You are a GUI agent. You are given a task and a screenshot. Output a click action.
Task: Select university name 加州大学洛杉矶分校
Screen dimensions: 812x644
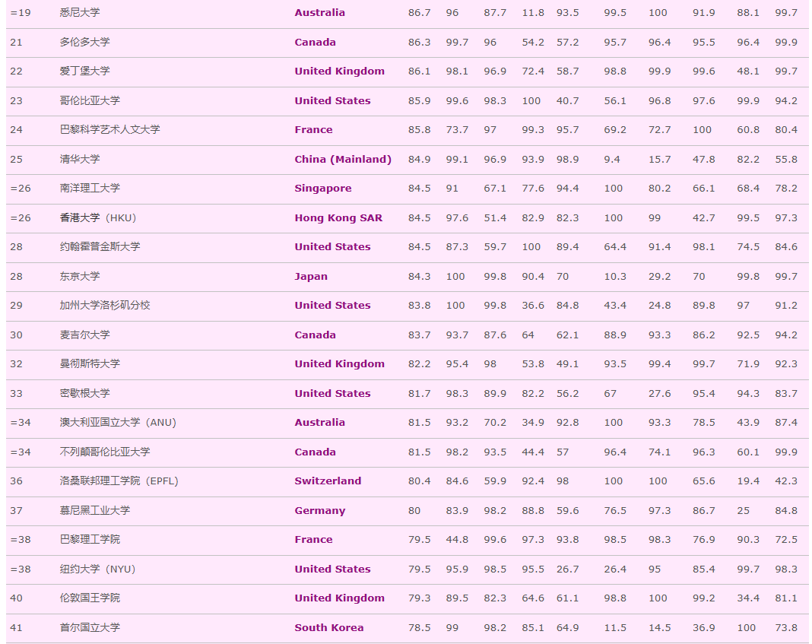pos(105,306)
